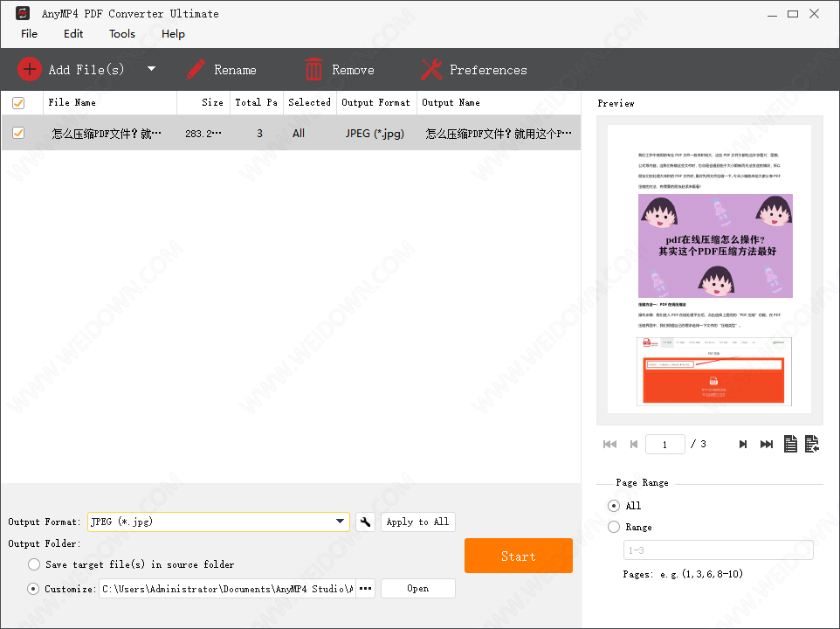The image size is (840, 629).
Task: Select the Customize output folder radio button
Action: tap(33, 589)
